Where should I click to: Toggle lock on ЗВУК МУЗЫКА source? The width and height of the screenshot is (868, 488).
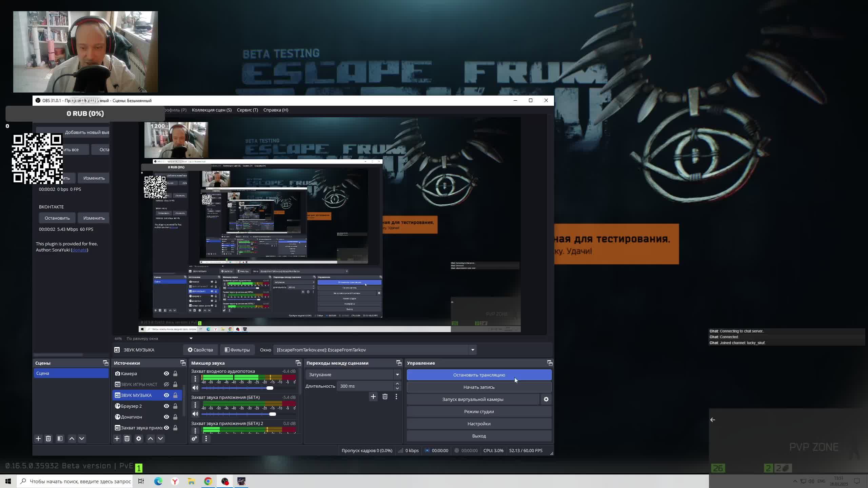(175, 395)
